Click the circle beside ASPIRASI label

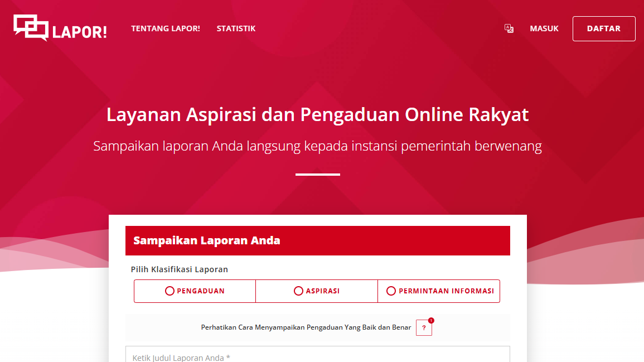tap(298, 291)
